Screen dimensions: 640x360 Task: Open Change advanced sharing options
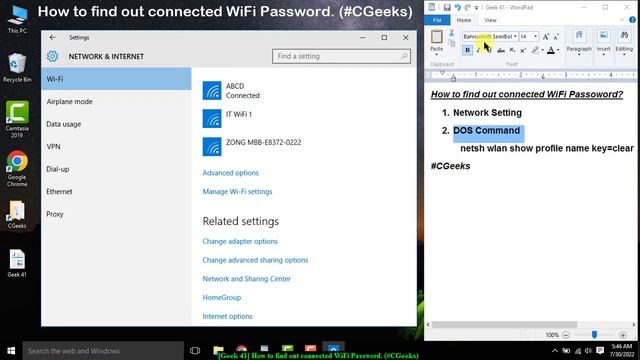(255, 260)
